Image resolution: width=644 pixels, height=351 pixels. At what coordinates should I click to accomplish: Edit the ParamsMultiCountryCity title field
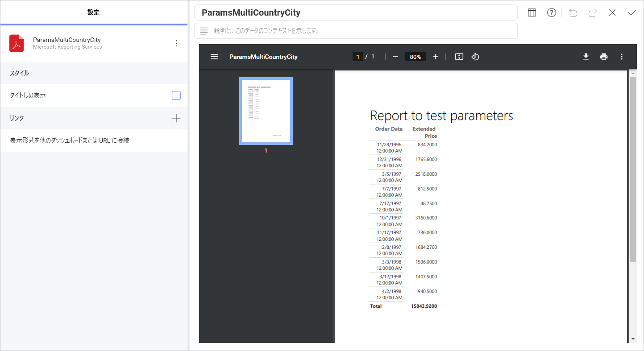click(356, 12)
